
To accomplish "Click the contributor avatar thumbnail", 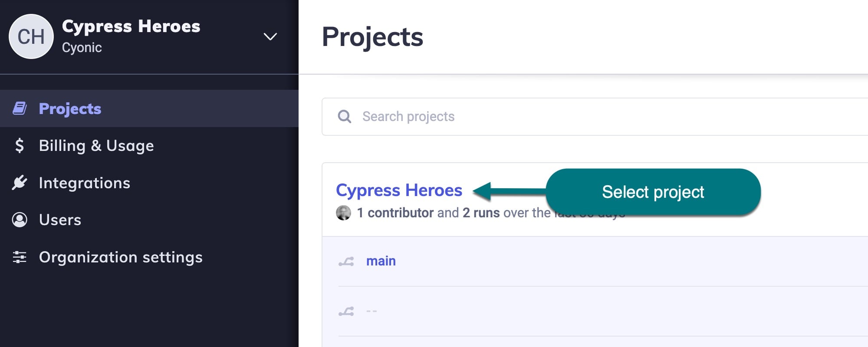I will [x=343, y=213].
